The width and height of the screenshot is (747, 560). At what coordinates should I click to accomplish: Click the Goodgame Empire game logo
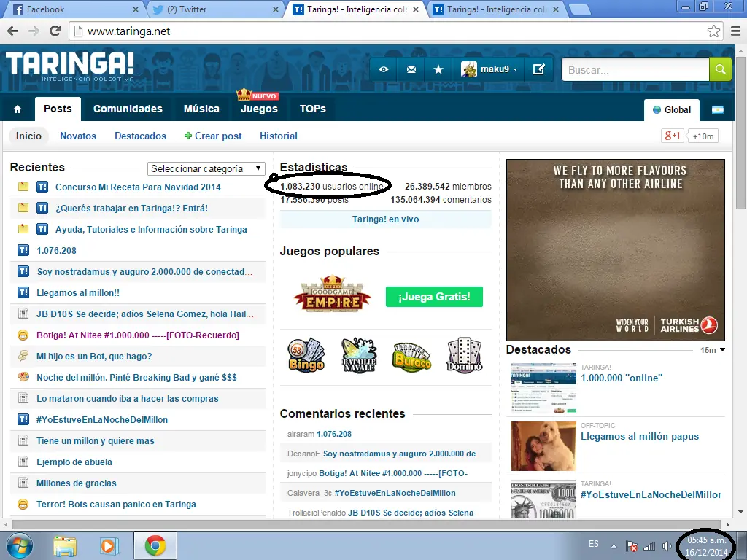tap(333, 295)
